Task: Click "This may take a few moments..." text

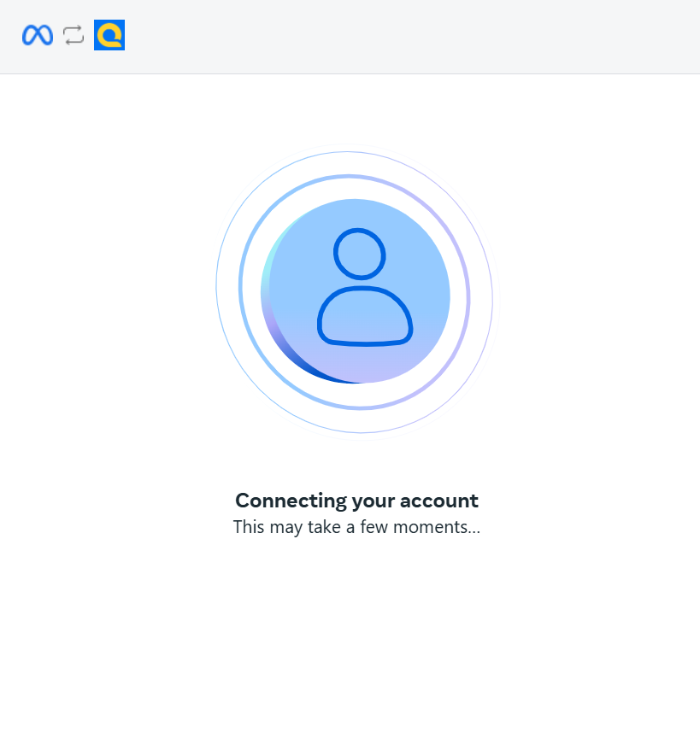Action: (356, 527)
